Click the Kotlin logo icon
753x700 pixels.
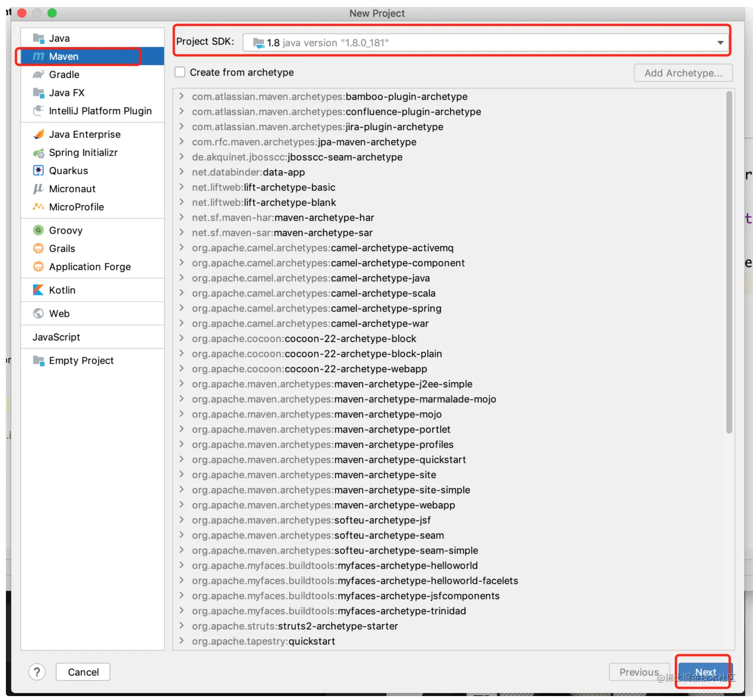click(x=38, y=290)
